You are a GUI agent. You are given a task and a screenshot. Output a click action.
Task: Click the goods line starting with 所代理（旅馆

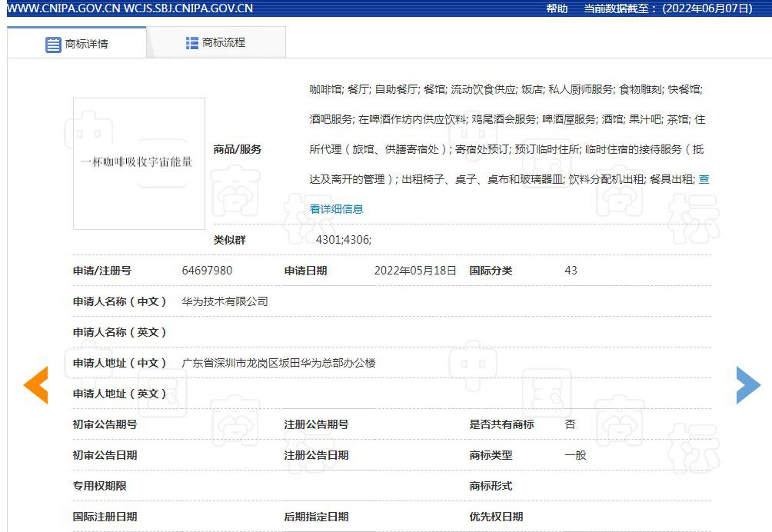coord(507,149)
